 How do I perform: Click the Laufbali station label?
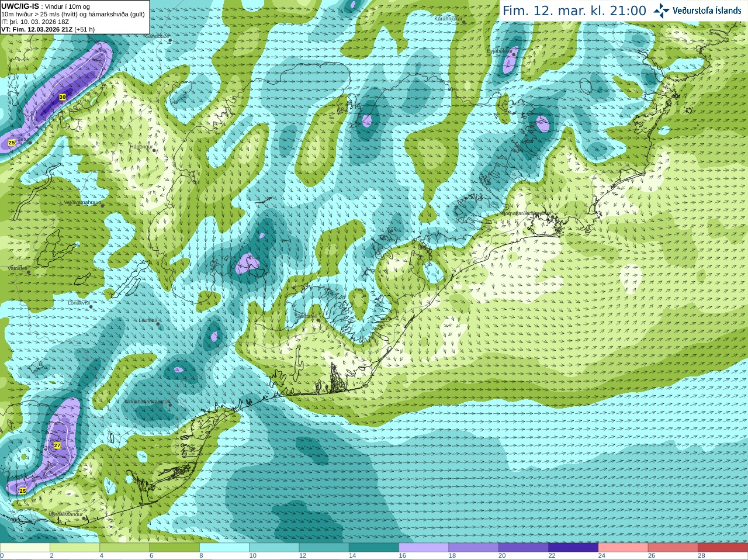(x=147, y=320)
